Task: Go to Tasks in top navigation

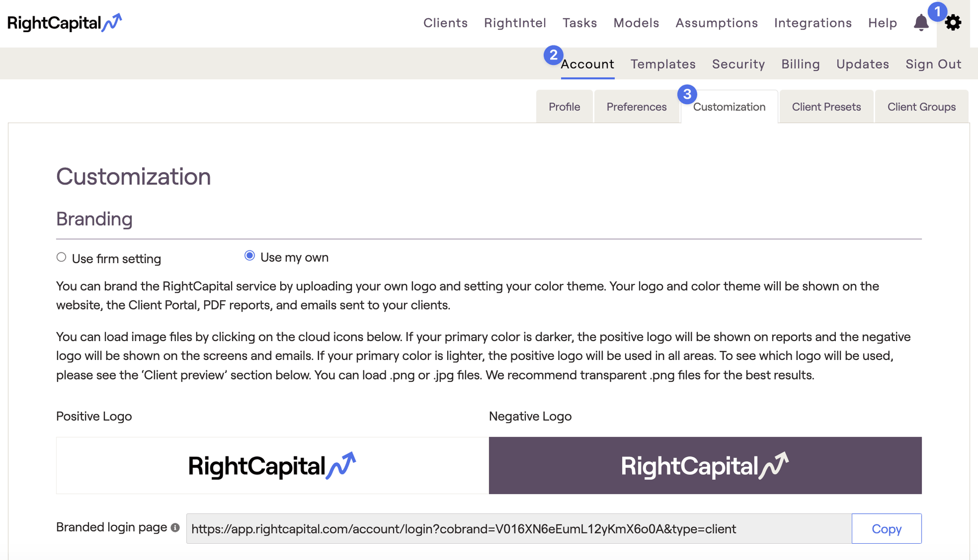Action: 580,23
